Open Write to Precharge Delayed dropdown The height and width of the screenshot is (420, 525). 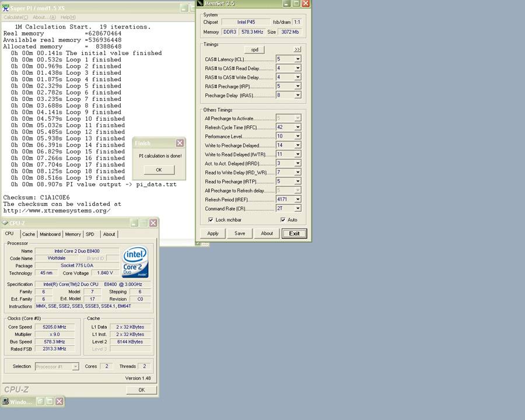[297, 145]
